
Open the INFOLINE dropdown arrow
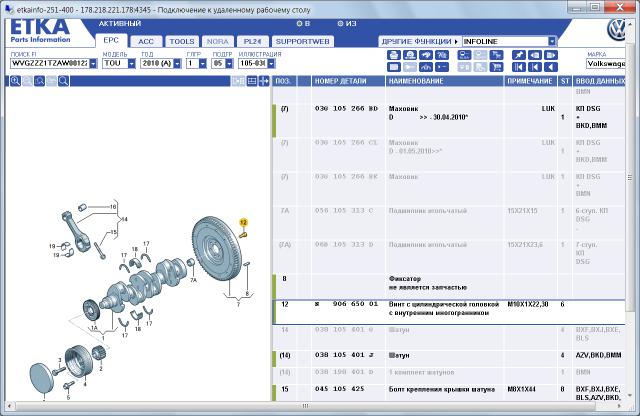552,41
